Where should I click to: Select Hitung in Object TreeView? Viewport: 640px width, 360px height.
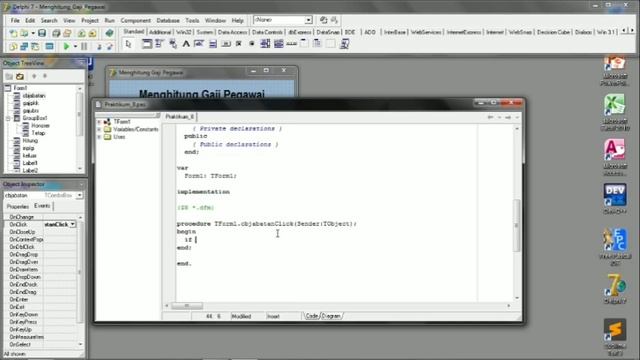[30, 141]
